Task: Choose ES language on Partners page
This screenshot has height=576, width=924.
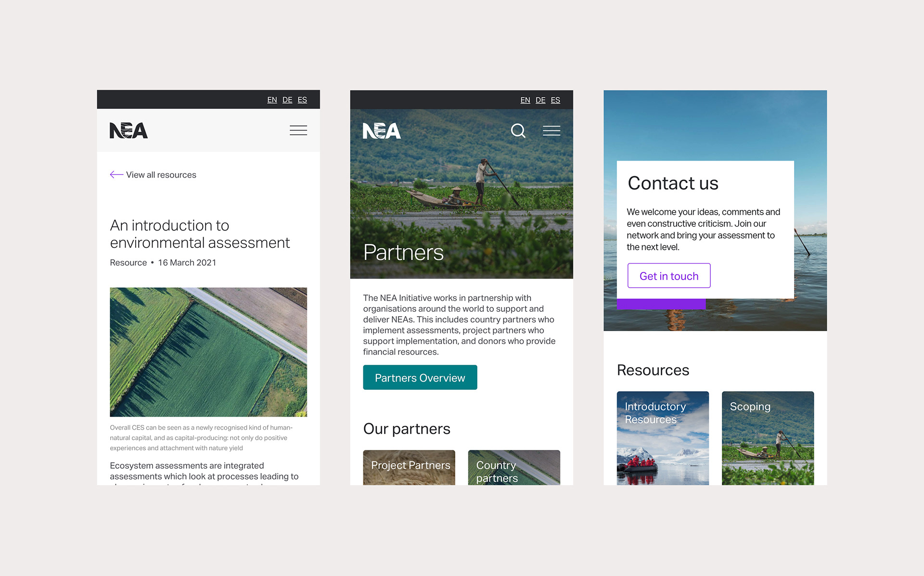Action: pos(555,100)
